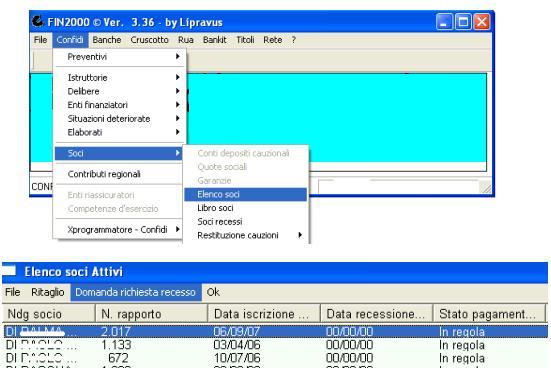The image size is (551, 371).
Task: Open the Banche menu
Action: (107, 40)
